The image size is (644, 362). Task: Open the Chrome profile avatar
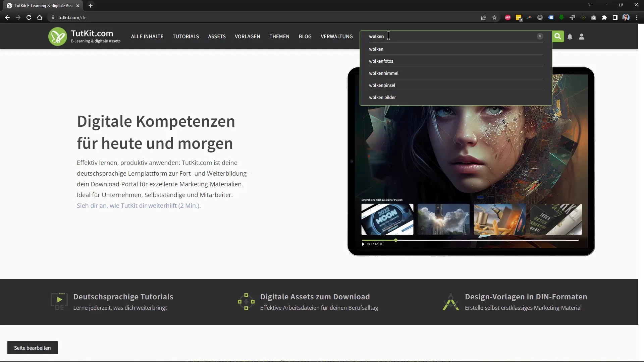point(626,17)
